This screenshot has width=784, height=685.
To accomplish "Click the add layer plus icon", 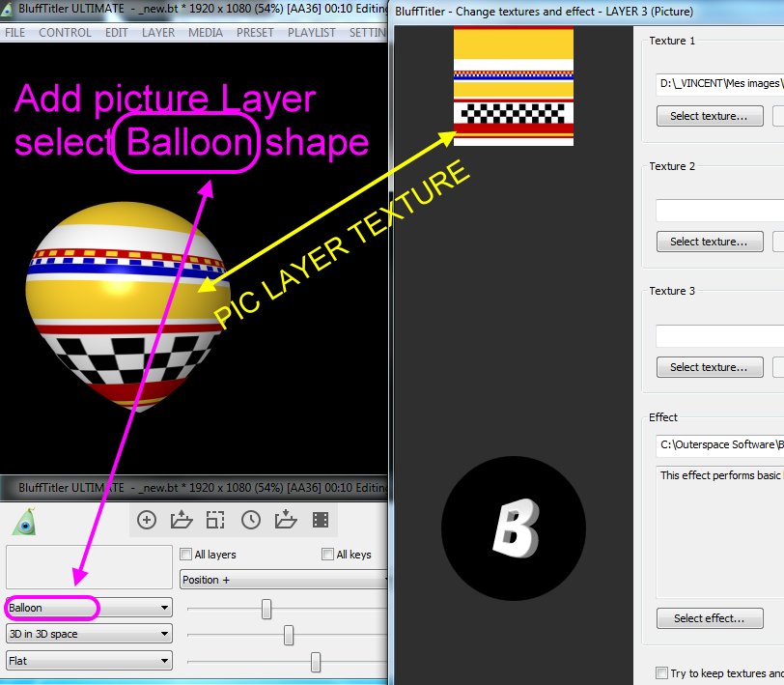I will point(147,520).
